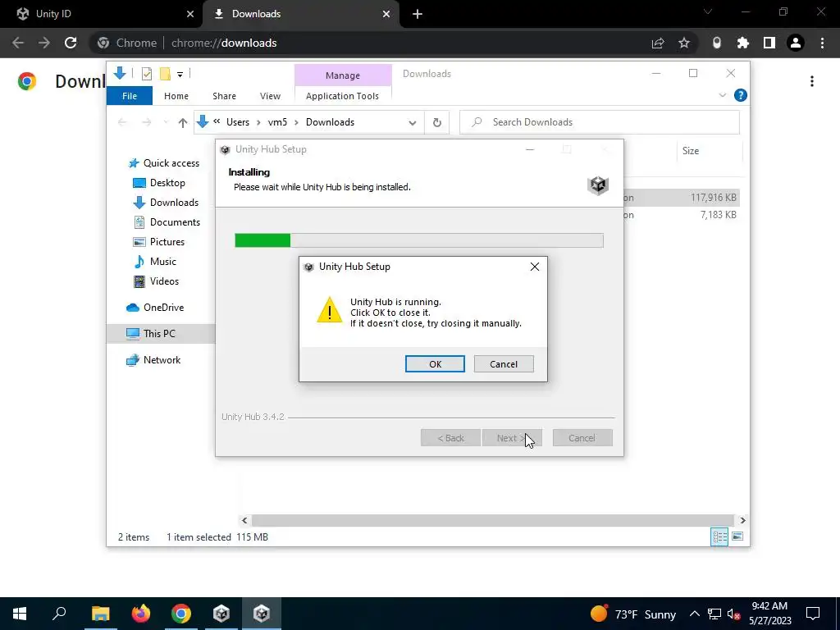Open the Share ribbon tab
This screenshot has height=630, width=840.
[x=224, y=96]
